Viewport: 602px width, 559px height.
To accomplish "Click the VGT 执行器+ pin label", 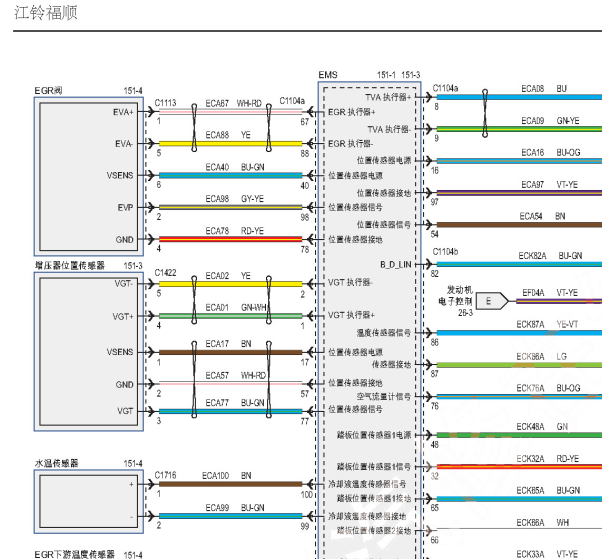I will [351, 315].
